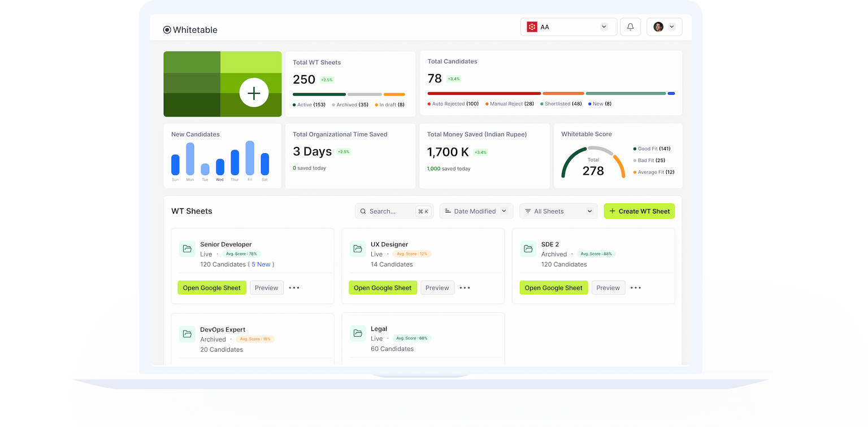Image resolution: width=868 pixels, height=427 pixels.
Task: Click the DevOps Expert folder icon
Action: pyautogui.click(x=187, y=334)
